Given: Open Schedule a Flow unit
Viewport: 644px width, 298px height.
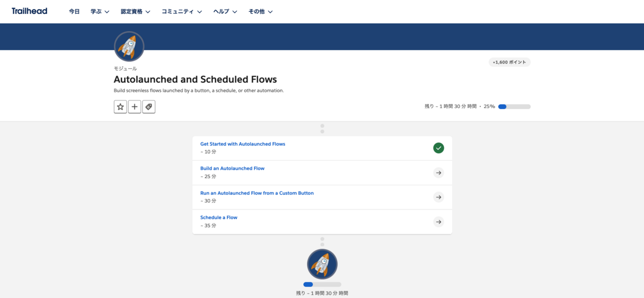Looking at the screenshot, I should 219,217.
